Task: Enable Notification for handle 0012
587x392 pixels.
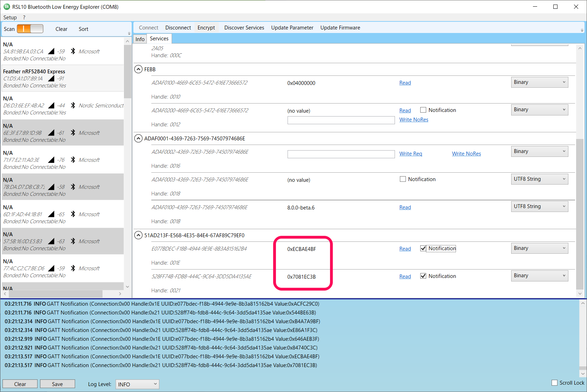Action: 423,110
